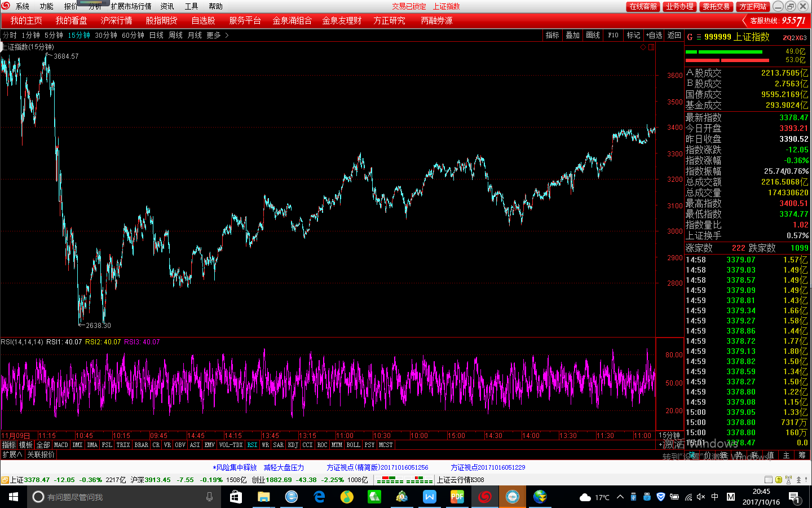Open the 资讯 menu

[x=167, y=6]
